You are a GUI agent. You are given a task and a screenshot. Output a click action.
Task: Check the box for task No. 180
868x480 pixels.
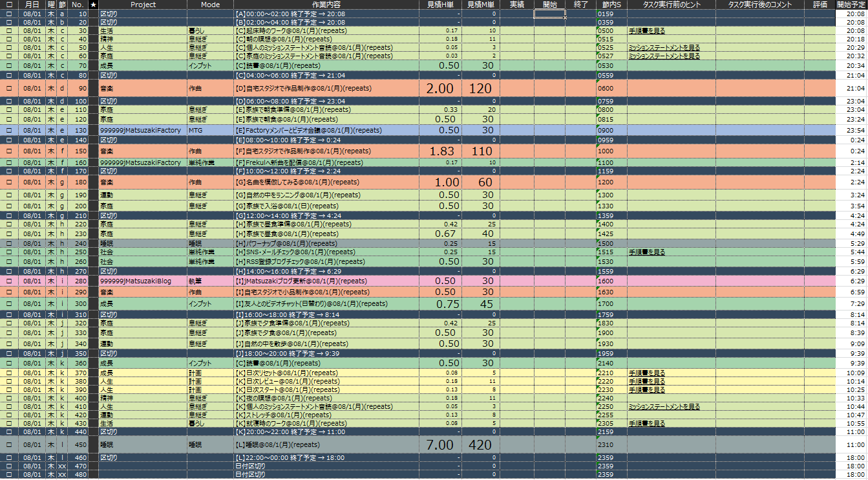(9, 182)
